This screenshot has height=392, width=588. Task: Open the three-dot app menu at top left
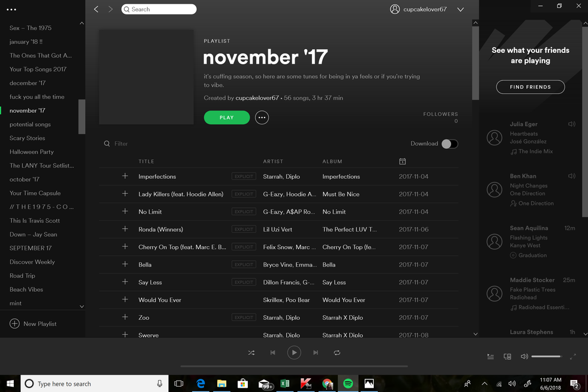tap(11, 10)
